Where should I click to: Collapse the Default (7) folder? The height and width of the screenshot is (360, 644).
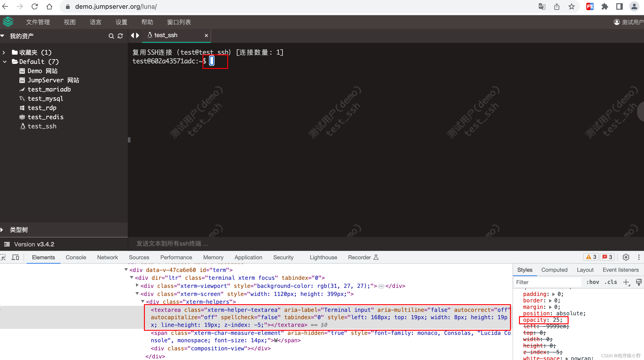click(5, 62)
